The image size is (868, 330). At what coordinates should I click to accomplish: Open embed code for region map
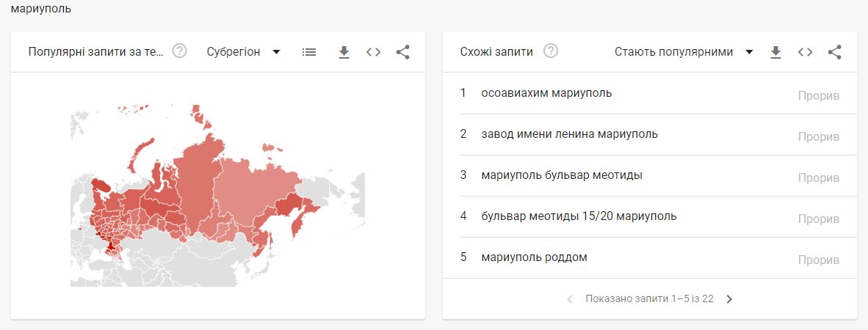pos(374,52)
